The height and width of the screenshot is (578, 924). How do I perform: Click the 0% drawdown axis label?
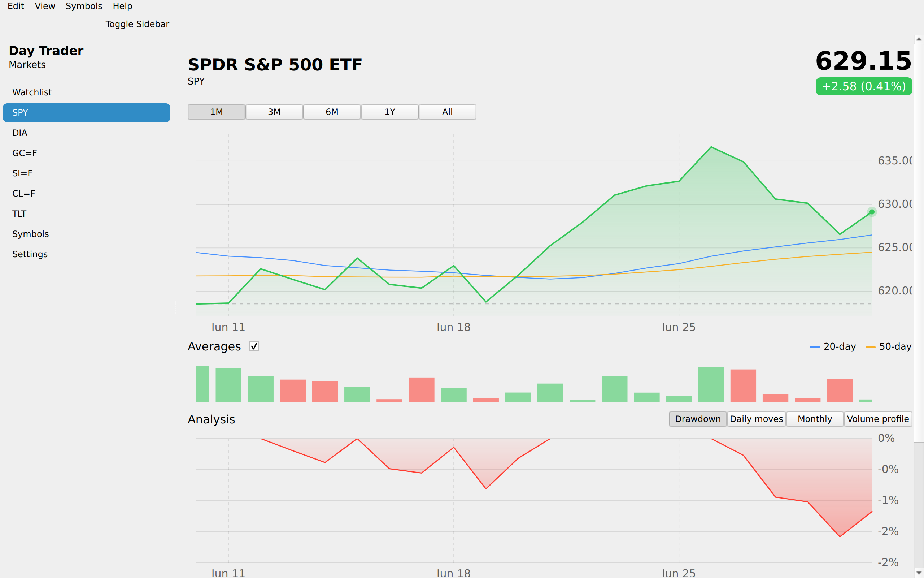886,439
